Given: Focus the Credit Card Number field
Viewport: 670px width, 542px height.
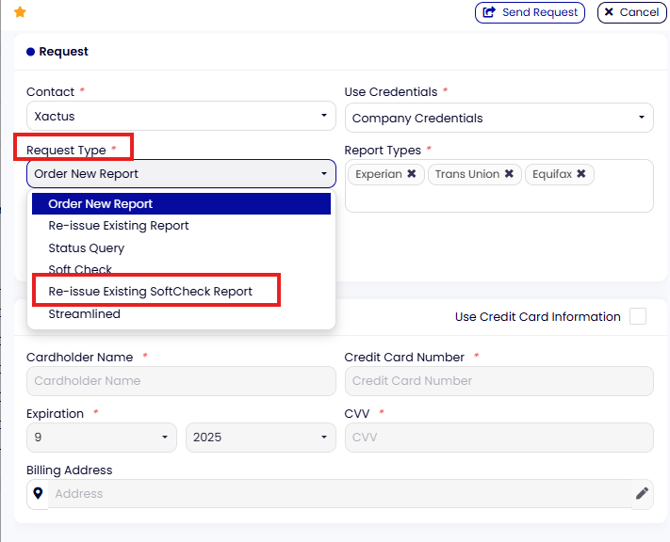Looking at the screenshot, I should (x=499, y=381).
